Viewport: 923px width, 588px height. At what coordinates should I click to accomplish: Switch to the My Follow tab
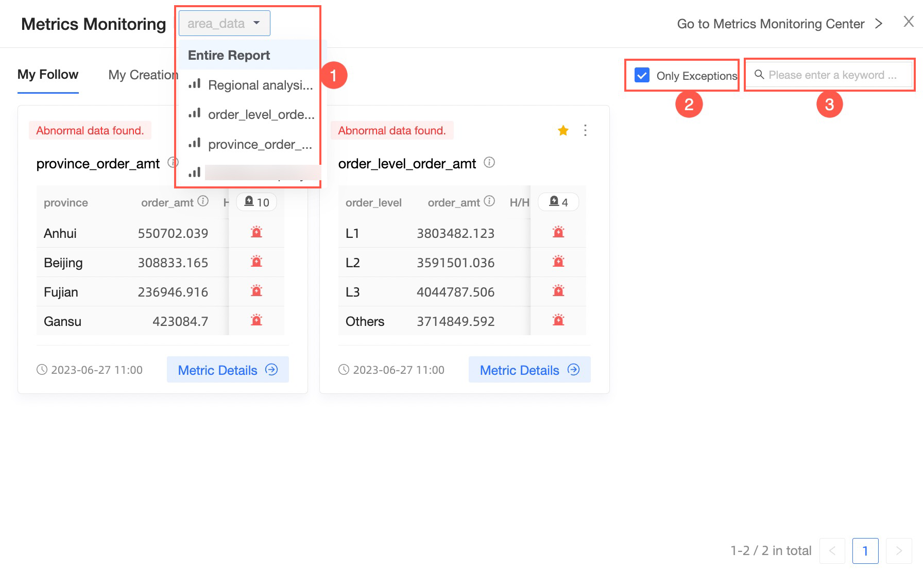point(48,75)
